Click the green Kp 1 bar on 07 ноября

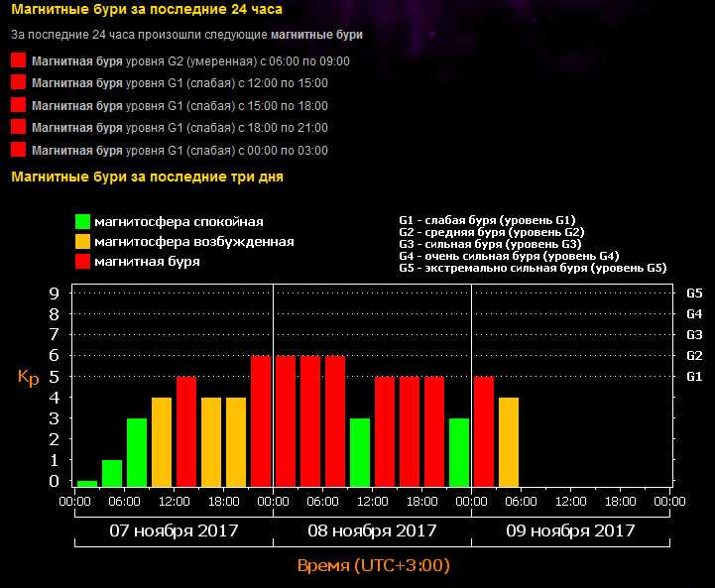pos(112,473)
